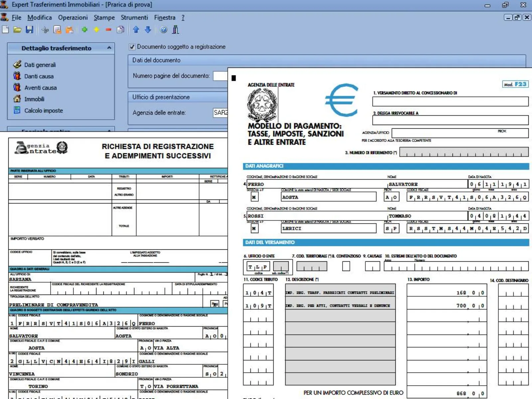This screenshot has height=399, width=532.
Task: Click surname ROSSI in F23 form
Action: point(255,216)
